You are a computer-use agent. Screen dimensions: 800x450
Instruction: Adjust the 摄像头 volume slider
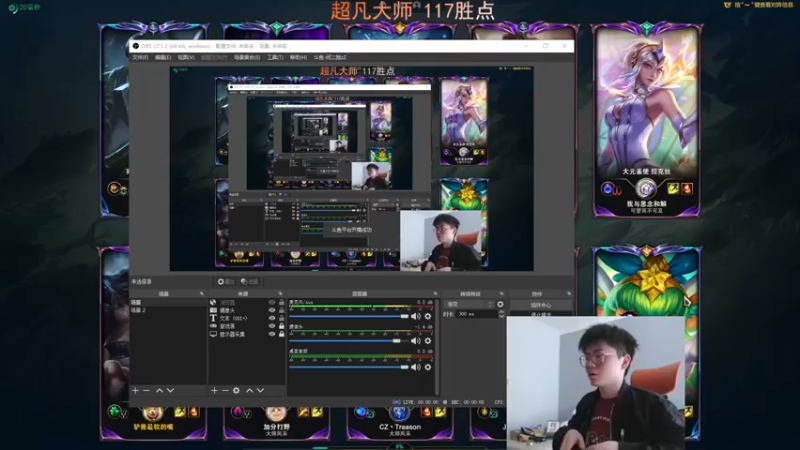pos(349,341)
